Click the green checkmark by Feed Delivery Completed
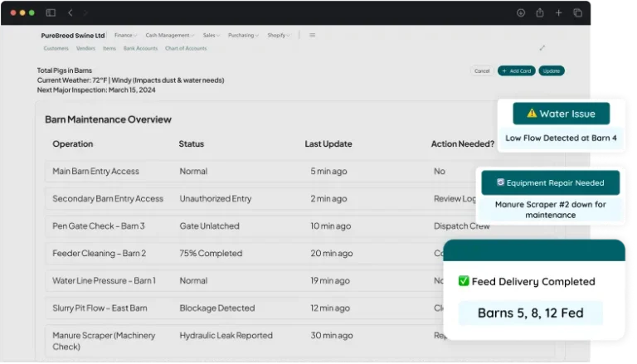This screenshot has width=637, height=364. (x=464, y=281)
